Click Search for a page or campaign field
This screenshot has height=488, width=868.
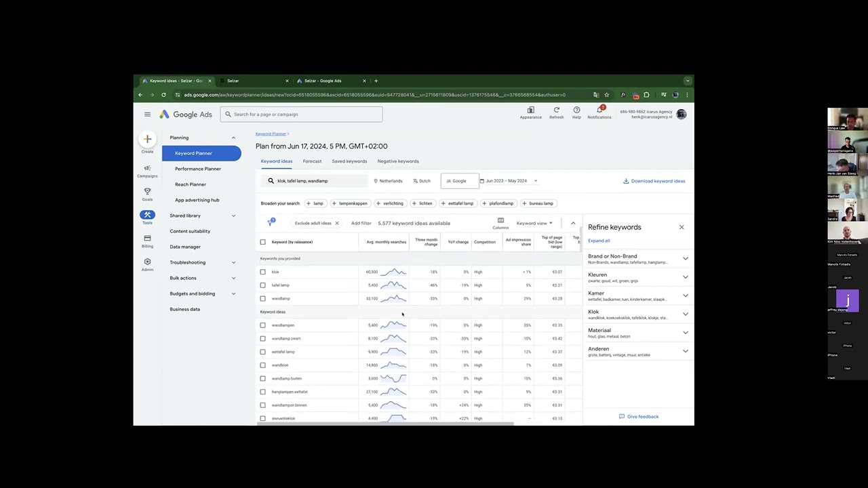click(x=301, y=115)
